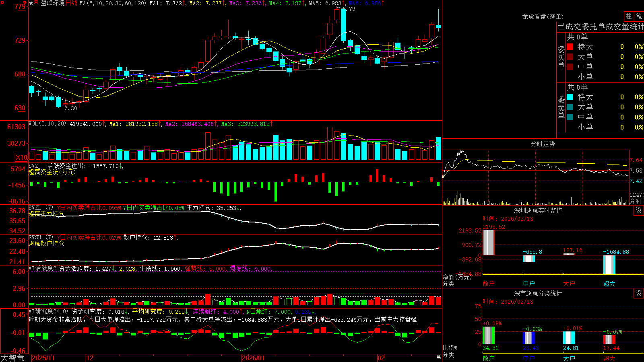Click the green MA4: 7.187 value

point(287,3)
